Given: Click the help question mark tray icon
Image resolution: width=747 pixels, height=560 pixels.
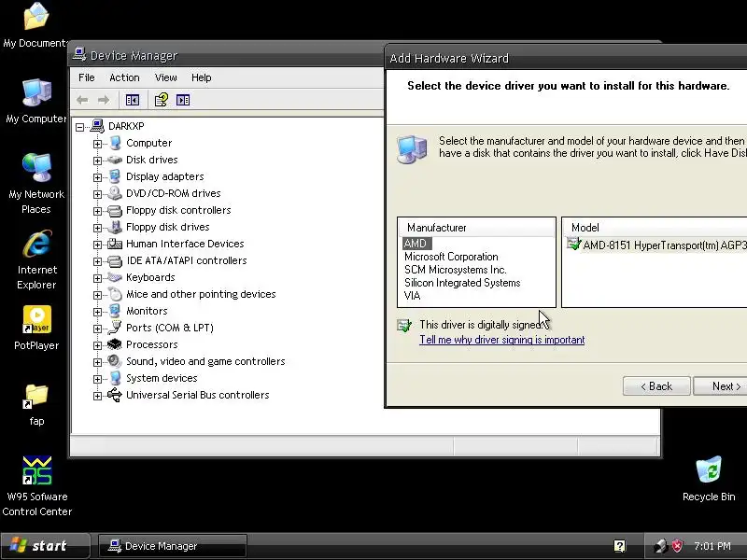Looking at the screenshot, I should [x=619, y=546].
